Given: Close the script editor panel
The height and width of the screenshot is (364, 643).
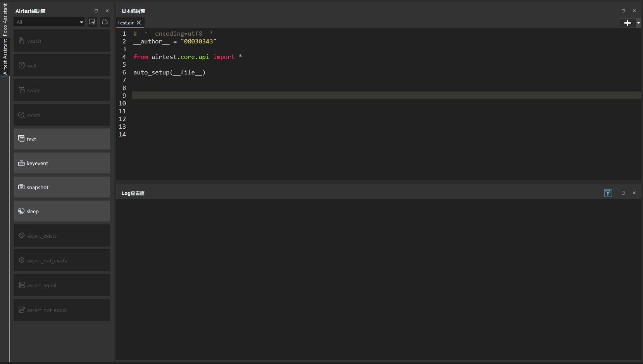Looking at the screenshot, I should click(634, 11).
